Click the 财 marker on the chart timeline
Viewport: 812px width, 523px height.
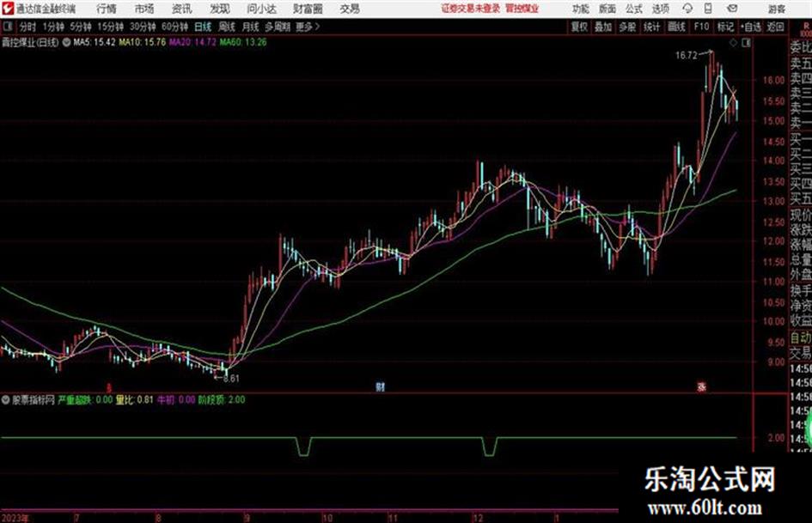380,386
